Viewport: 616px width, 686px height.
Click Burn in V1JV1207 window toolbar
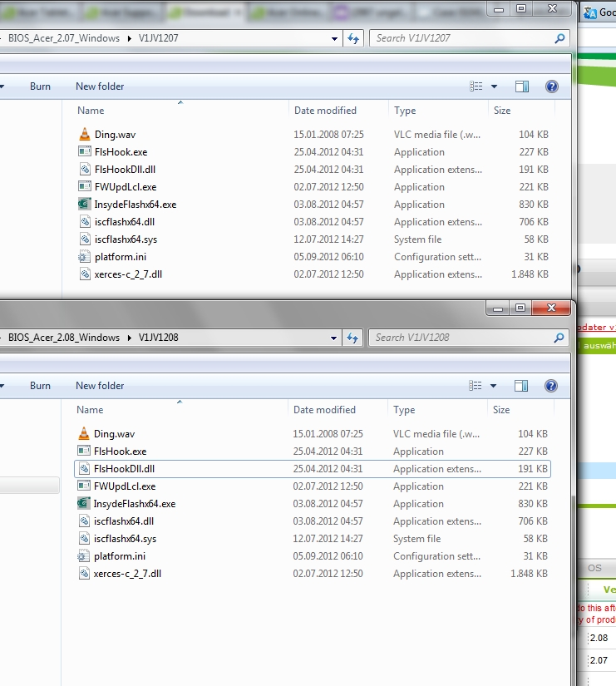40,86
